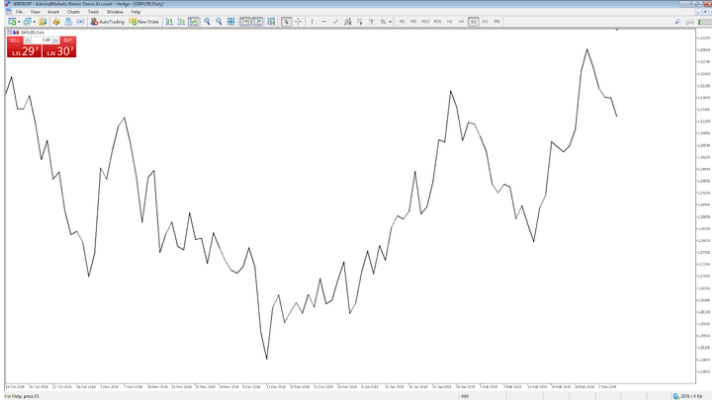Viewport: 712px width, 402px height.
Task: Expand the shapes objects dropdown arrow
Action: [x=390, y=22]
